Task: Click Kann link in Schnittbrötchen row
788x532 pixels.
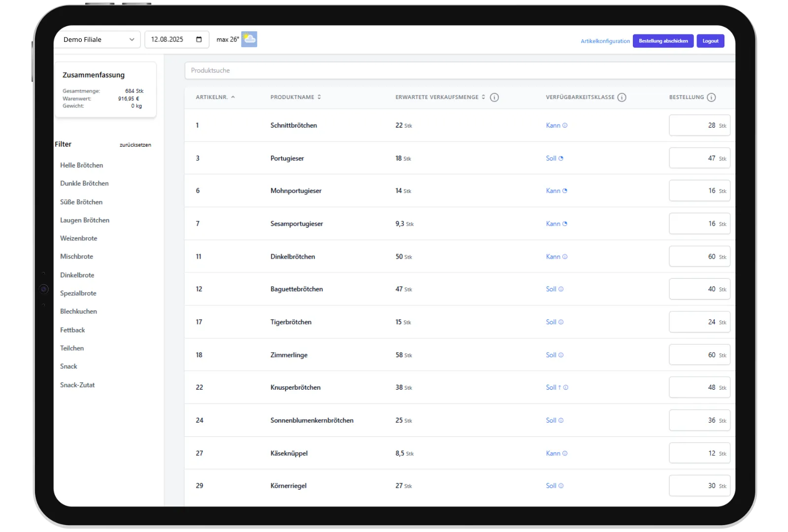Action: (553, 126)
